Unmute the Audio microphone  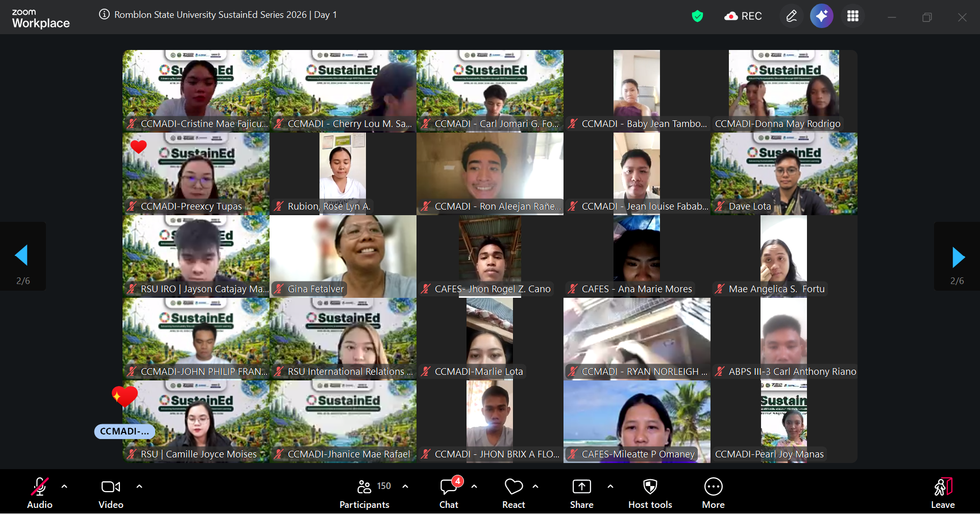click(x=40, y=493)
